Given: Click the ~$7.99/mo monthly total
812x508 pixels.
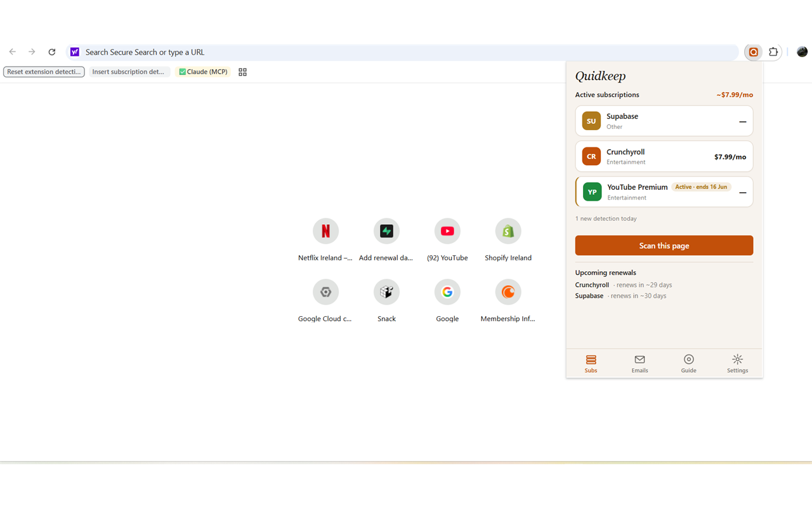Looking at the screenshot, I should (735, 95).
